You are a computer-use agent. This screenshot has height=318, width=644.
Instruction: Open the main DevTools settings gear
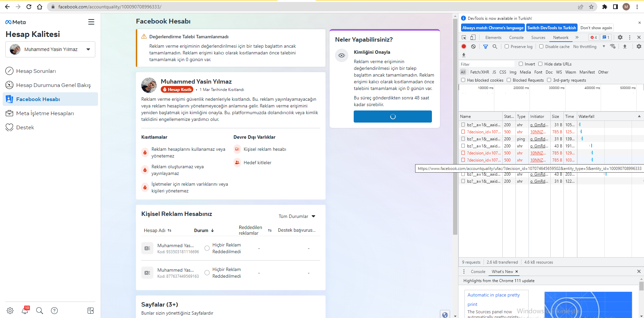point(620,37)
